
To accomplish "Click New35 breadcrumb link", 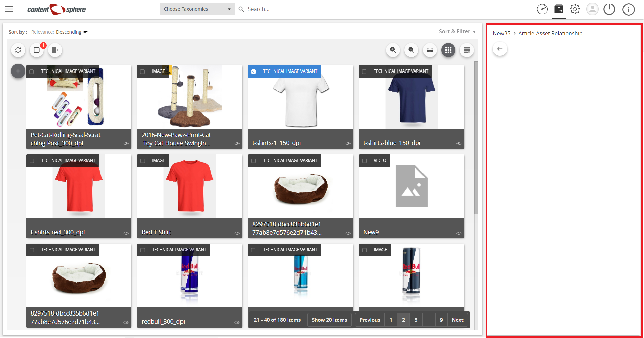I will pos(501,33).
